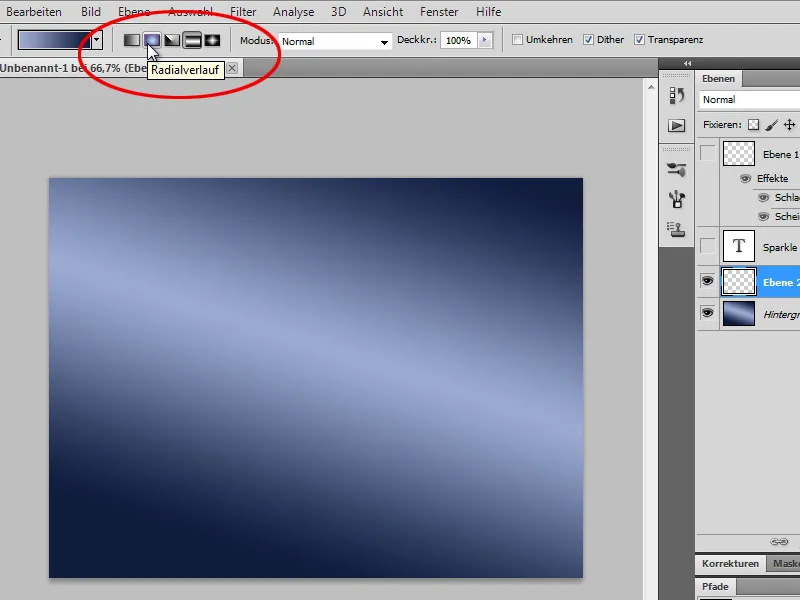Open the Brush panel dock icon

[x=677, y=169]
